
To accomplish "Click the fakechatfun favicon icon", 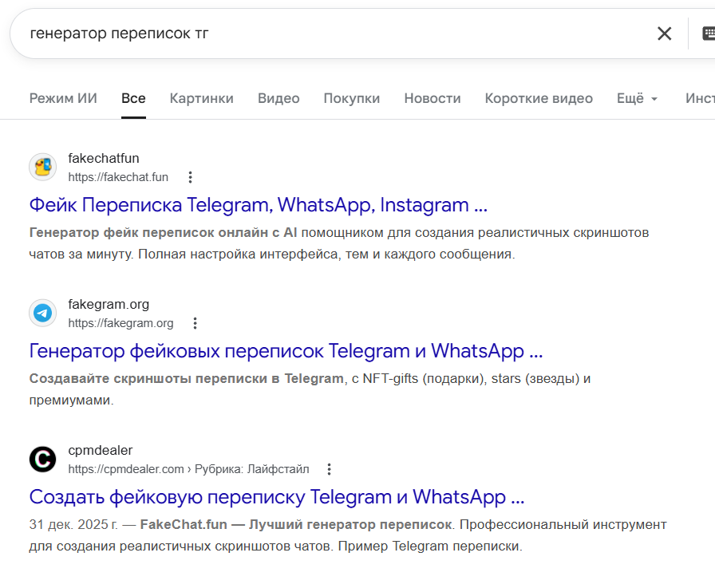I will click(43, 167).
